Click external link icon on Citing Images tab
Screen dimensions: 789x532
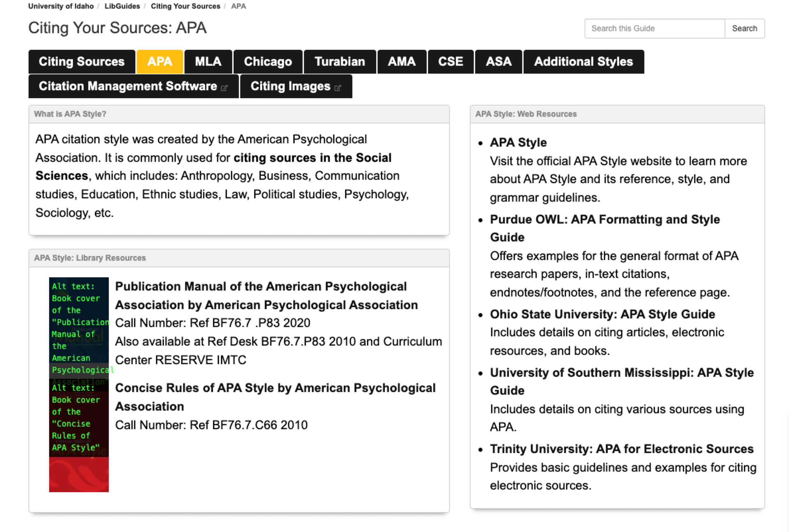click(338, 88)
